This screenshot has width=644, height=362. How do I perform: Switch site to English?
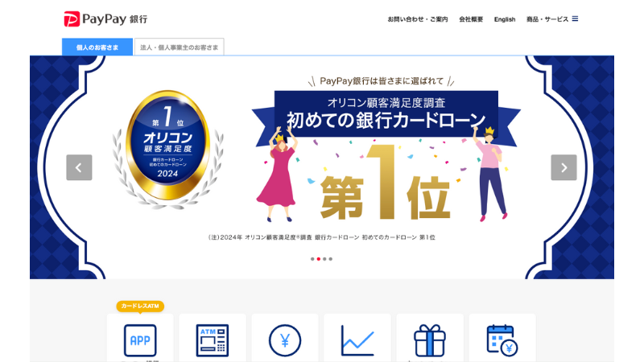click(505, 19)
